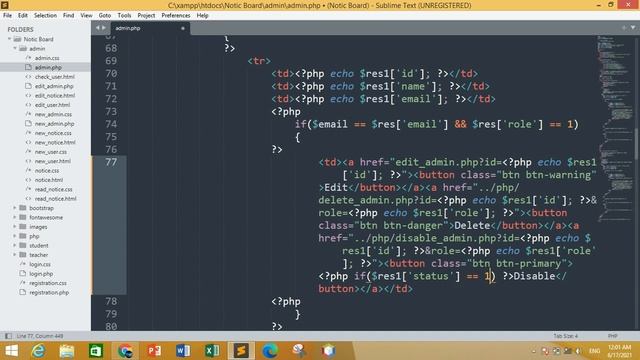Click the Tab Size: 4 status entry
This screenshot has height=360, width=640.
(565, 336)
